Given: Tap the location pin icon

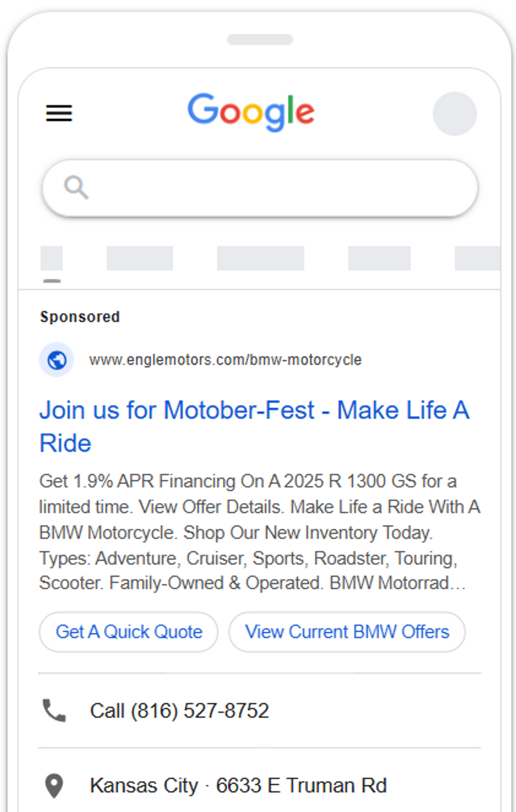Looking at the screenshot, I should (x=54, y=785).
